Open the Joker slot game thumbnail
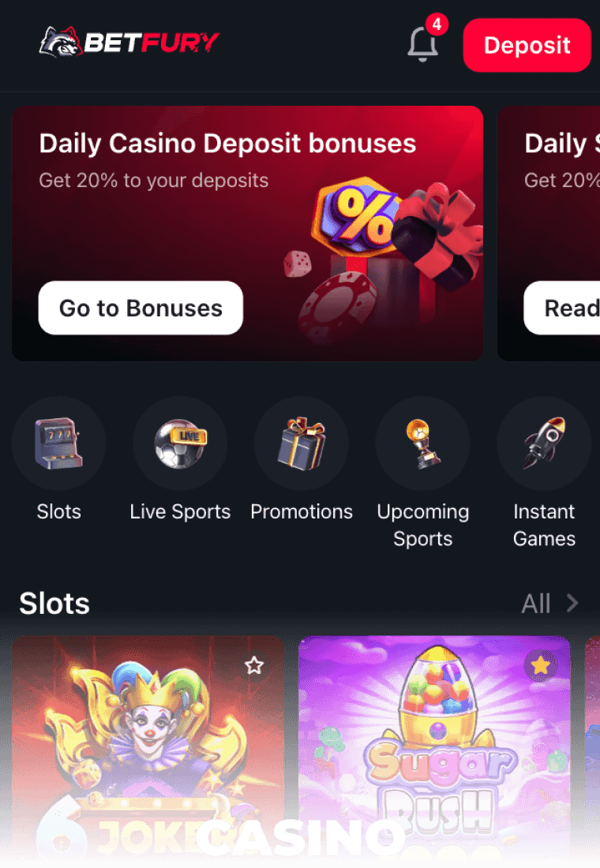The height and width of the screenshot is (868, 600). coord(148,751)
